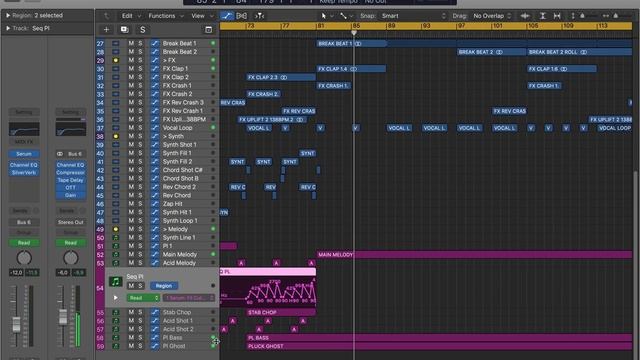Toggle the global Solo S button
Viewport: 640px width, 360px height.
[x=142, y=30]
